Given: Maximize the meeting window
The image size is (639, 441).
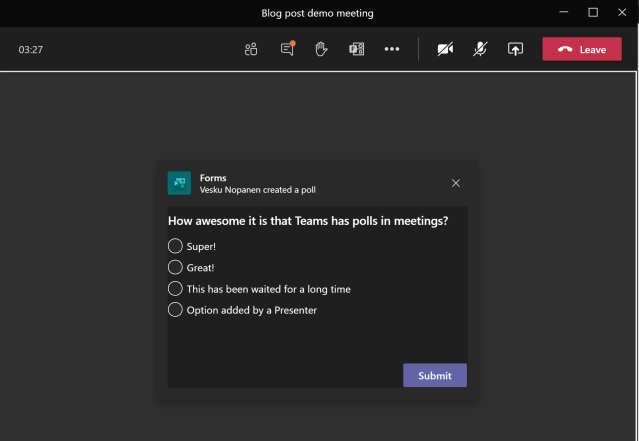Looking at the screenshot, I should point(593,12).
